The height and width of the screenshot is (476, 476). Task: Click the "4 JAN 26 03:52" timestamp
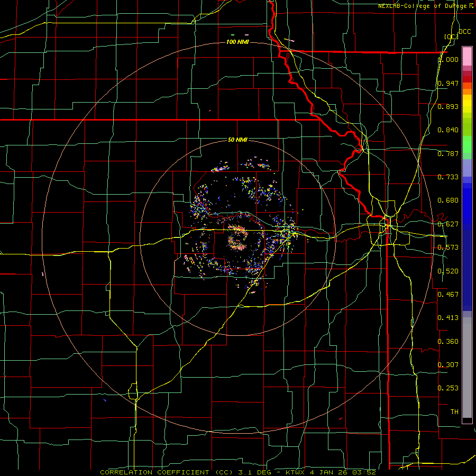click(343, 472)
